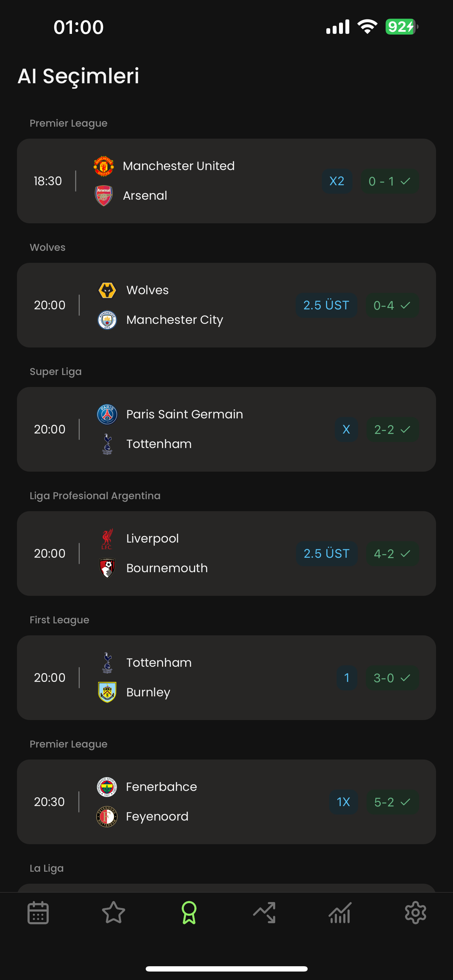Tap the Arsenal club crest

point(103,195)
